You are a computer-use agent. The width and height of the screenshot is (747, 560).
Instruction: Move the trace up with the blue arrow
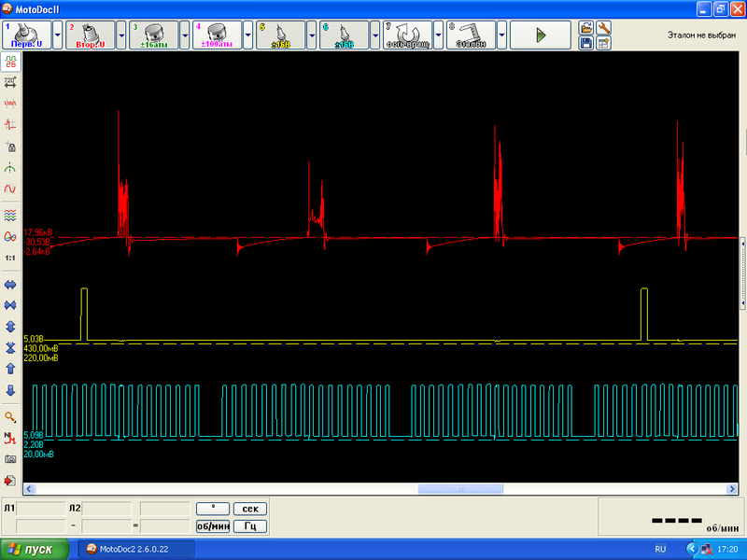point(10,369)
